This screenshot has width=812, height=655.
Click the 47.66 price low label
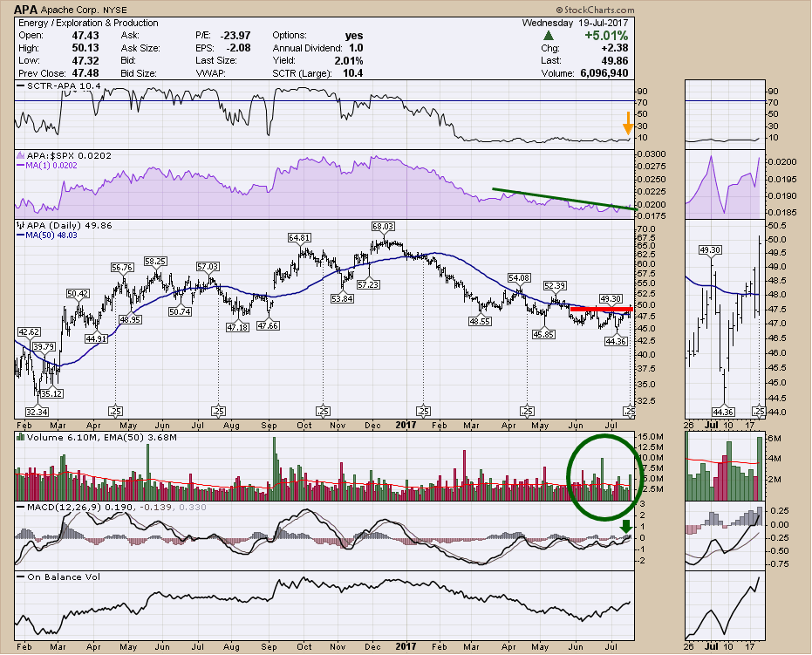[268, 325]
